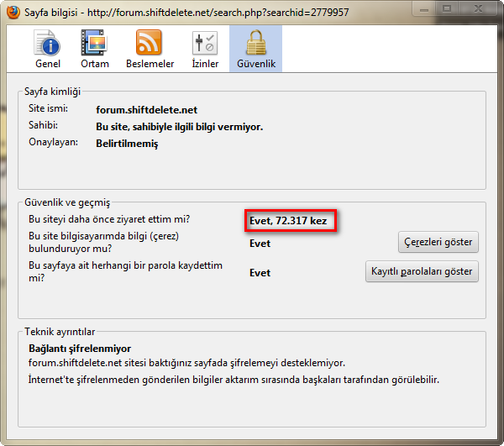Open the Beslemeler feeds tab
This screenshot has width=504, height=446.
pos(150,49)
